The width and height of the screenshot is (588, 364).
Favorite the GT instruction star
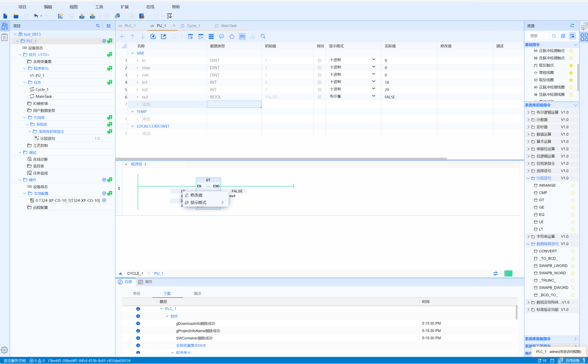(x=573, y=200)
